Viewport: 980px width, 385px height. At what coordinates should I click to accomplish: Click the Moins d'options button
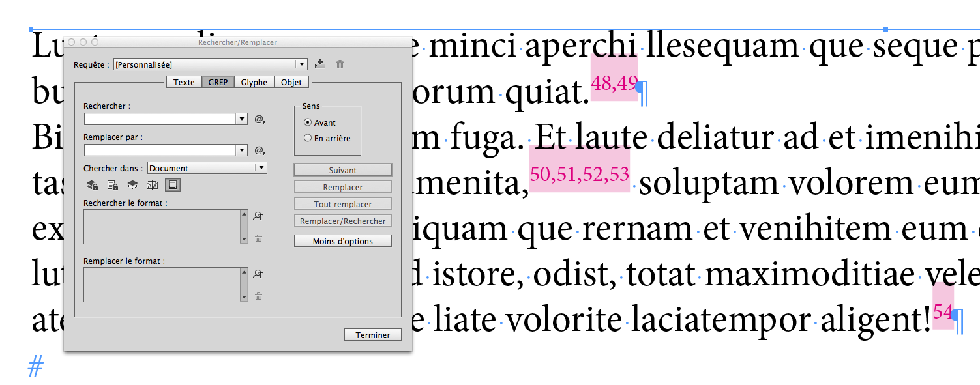click(343, 241)
